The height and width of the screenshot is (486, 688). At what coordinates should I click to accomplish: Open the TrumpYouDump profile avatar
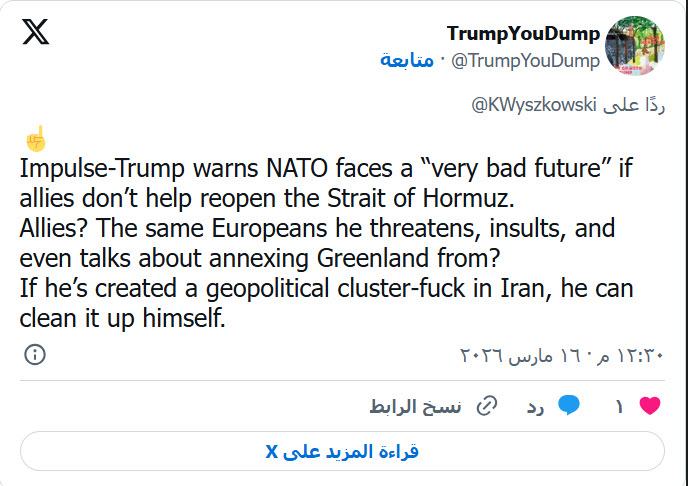(x=636, y=45)
